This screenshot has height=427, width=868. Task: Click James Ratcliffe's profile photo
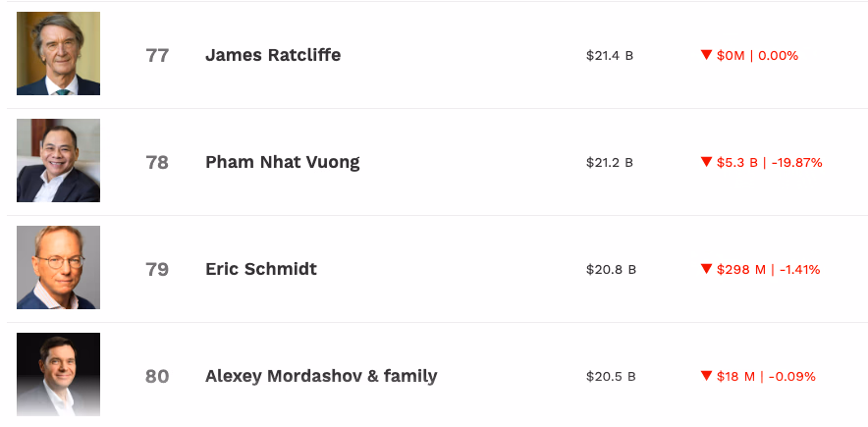59,54
